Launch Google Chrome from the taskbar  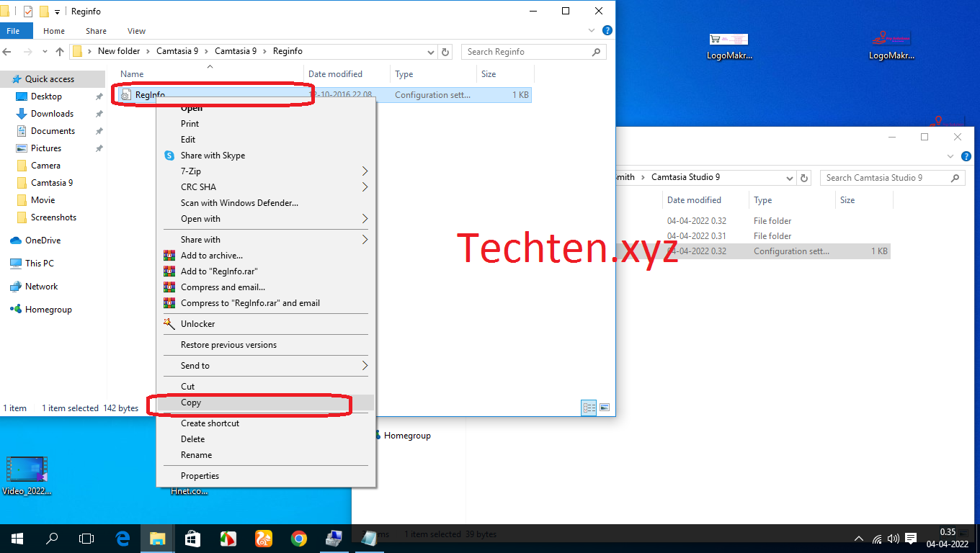298,539
